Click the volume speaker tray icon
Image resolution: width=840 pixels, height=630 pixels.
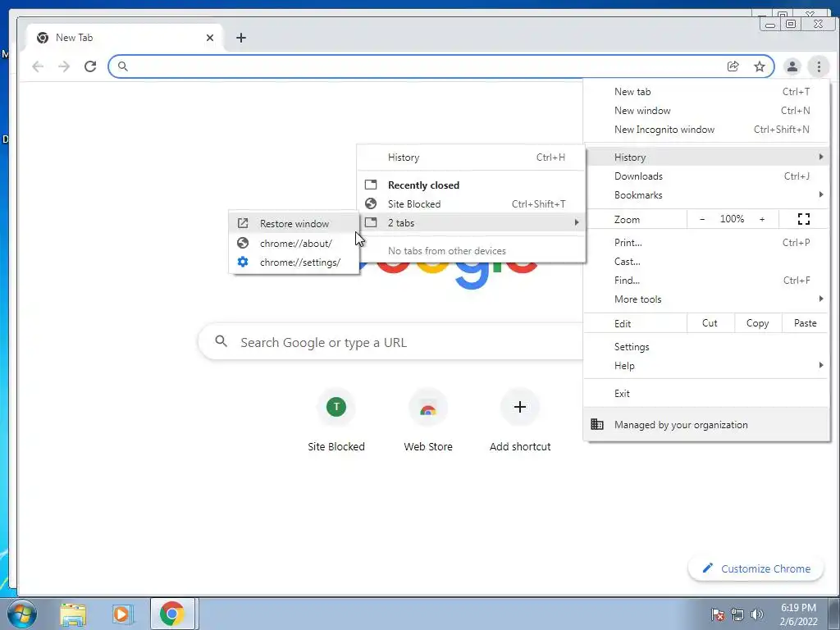pyautogui.click(x=757, y=614)
